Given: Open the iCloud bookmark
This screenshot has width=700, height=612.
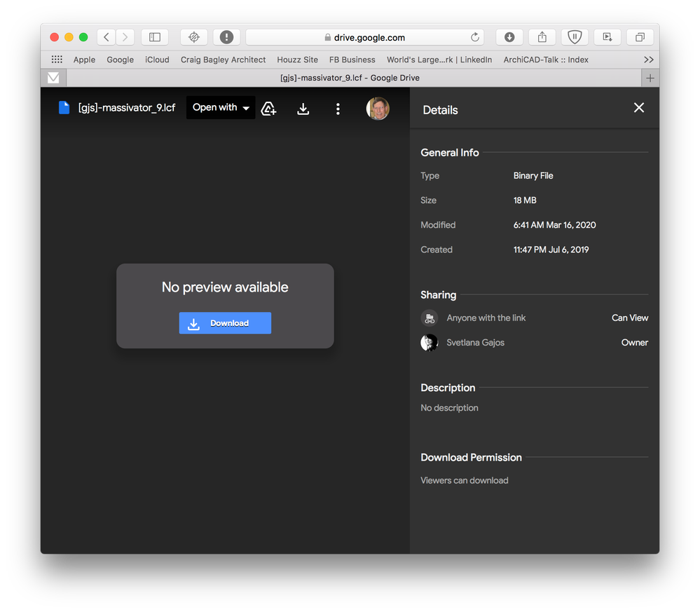Looking at the screenshot, I should pyautogui.click(x=157, y=60).
